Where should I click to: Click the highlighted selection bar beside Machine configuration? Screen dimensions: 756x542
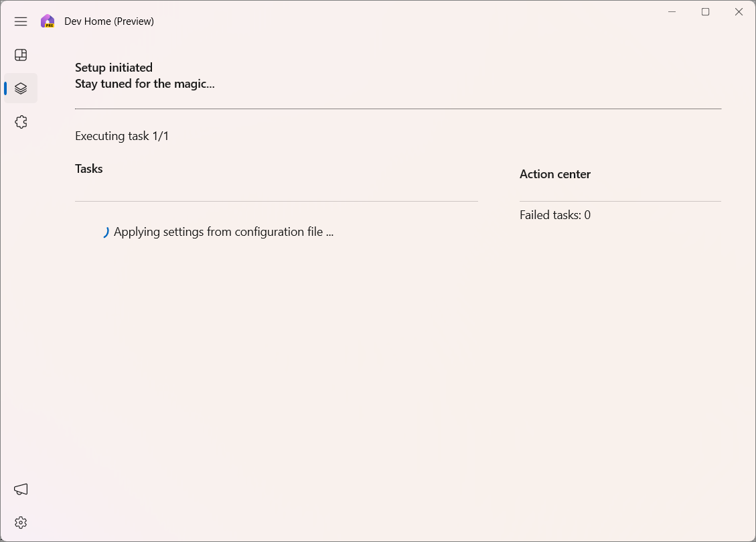(5, 88)
